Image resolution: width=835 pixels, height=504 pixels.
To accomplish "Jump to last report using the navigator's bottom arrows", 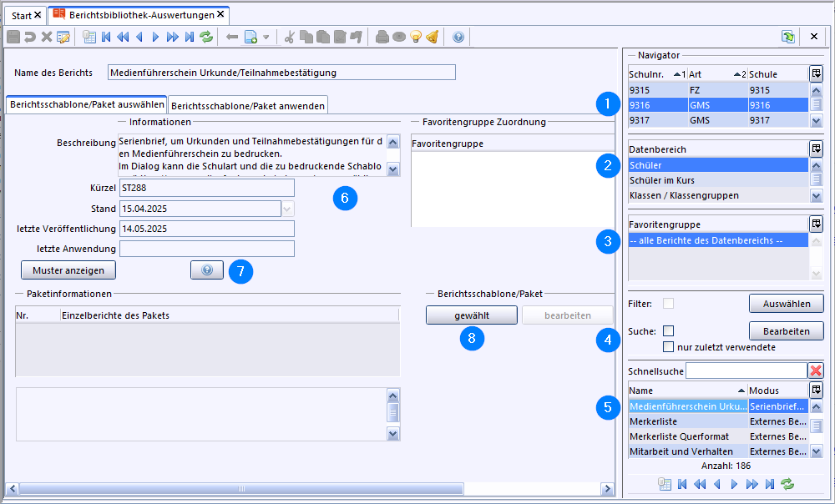I will tap(770, 484).
